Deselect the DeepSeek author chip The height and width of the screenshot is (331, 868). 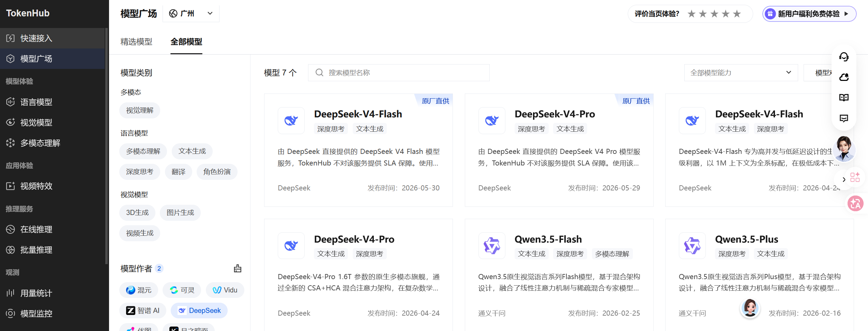(x=199, y=311)
